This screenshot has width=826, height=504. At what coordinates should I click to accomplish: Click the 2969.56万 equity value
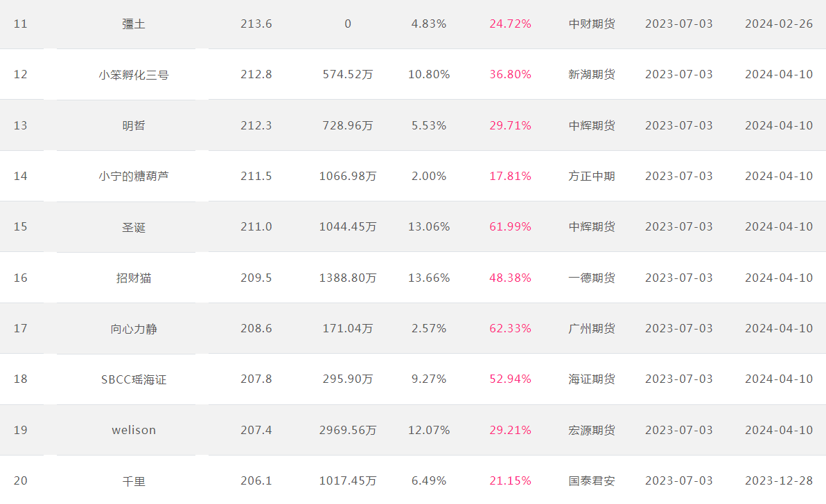coord(348,430)
